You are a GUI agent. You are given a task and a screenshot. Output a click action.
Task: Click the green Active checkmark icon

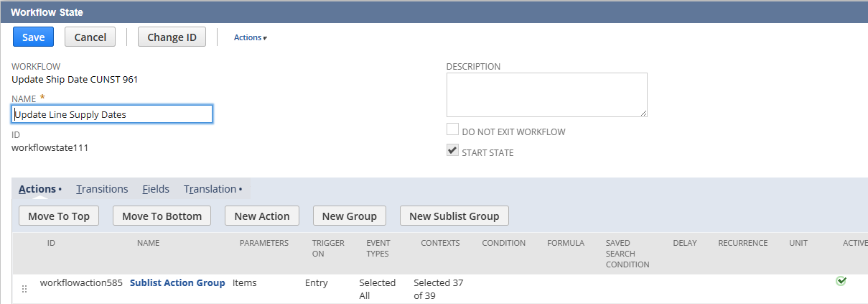point(841,281)
